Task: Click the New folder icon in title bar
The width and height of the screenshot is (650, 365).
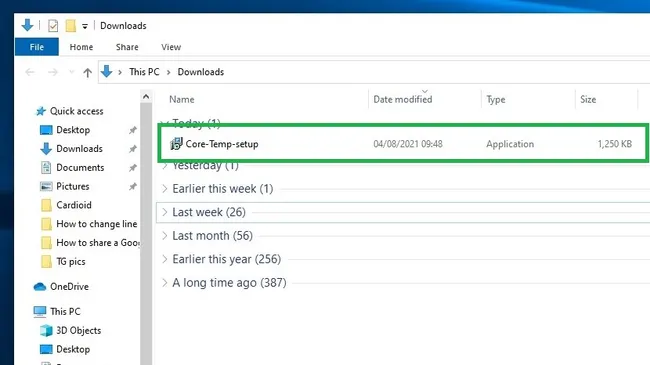Action: point(70,26)
